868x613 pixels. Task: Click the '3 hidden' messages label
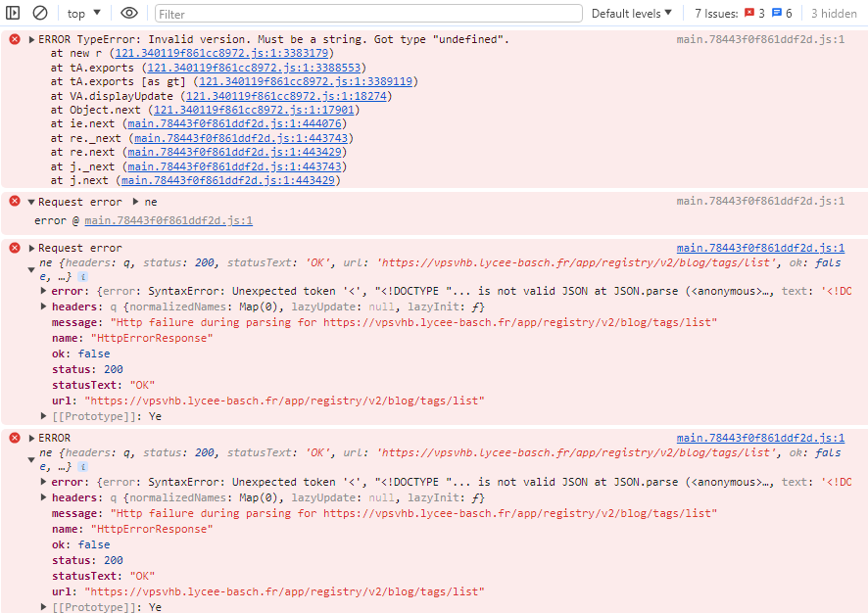tap(834, 14)
